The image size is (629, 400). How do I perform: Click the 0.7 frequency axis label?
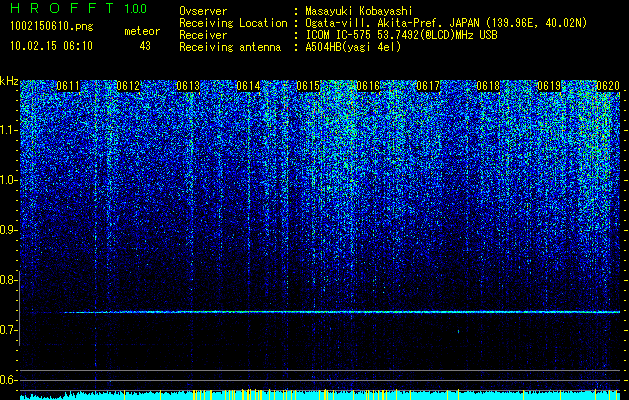pyautogui.click(x=8, y=330)
